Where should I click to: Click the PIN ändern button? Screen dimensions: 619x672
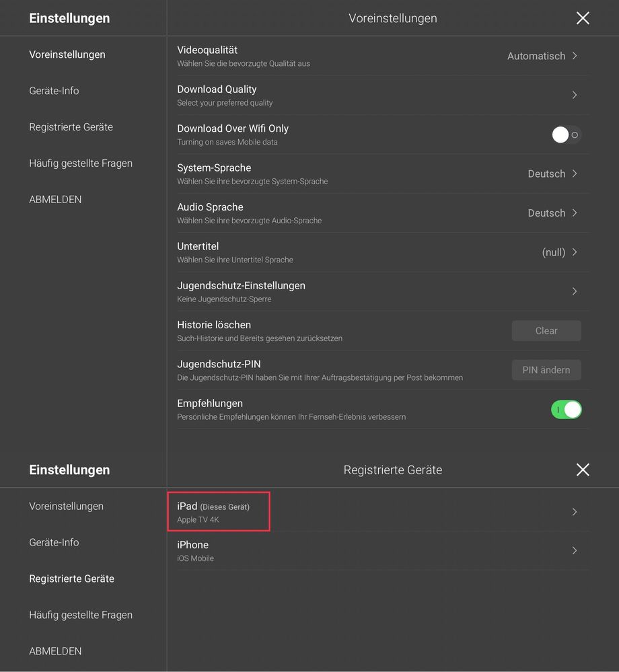[546, 370]
